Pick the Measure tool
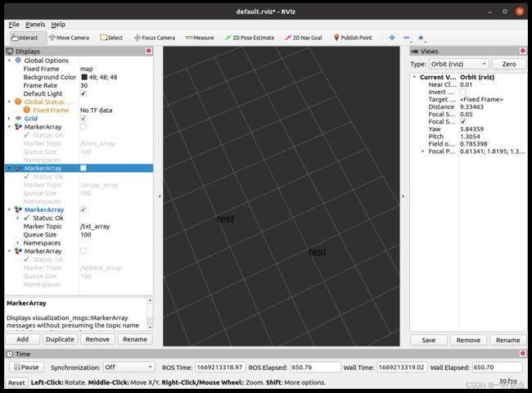 coord(200,38)
